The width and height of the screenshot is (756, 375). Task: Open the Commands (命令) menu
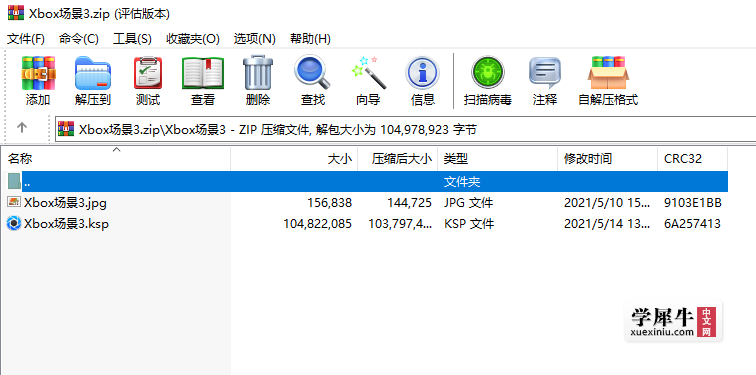(x=79, y=39)
